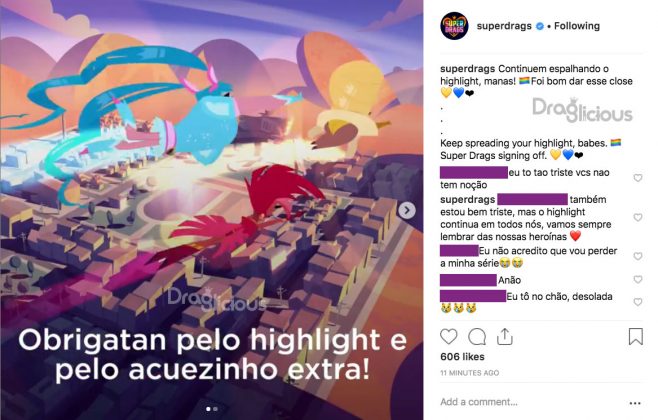Like the 'eu to tao triste' comment

638,178
